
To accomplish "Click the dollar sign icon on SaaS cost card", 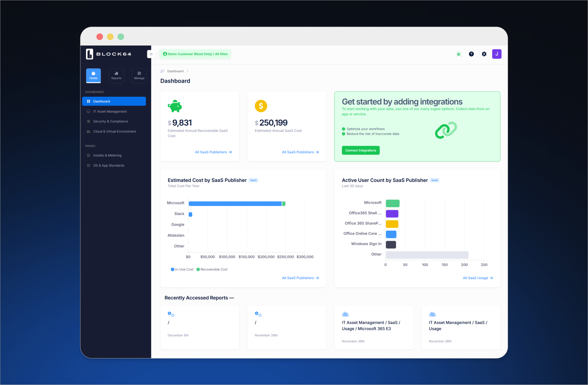I will click(x=261, y=106).
